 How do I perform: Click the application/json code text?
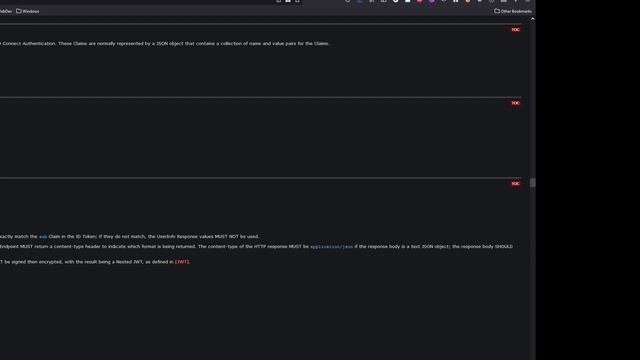(x=331, y=247)
